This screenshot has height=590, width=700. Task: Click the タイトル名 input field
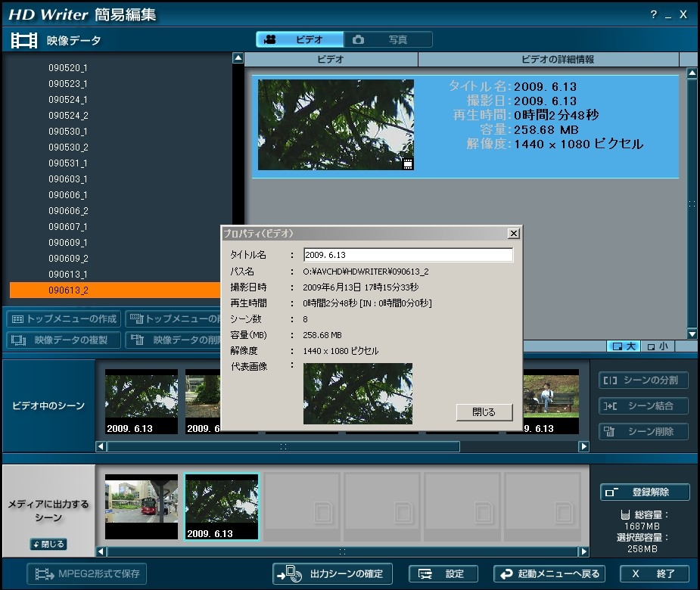point(408,255)
